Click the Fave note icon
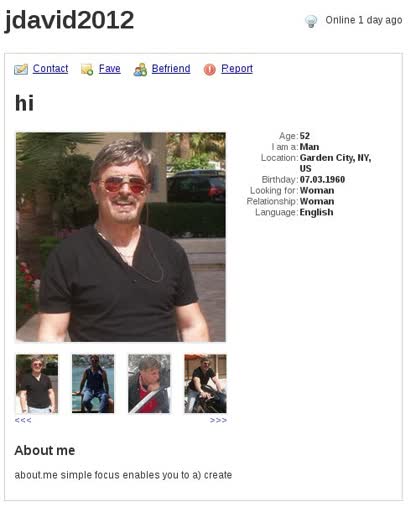416x512 pixels. click(x=87, y=69)
